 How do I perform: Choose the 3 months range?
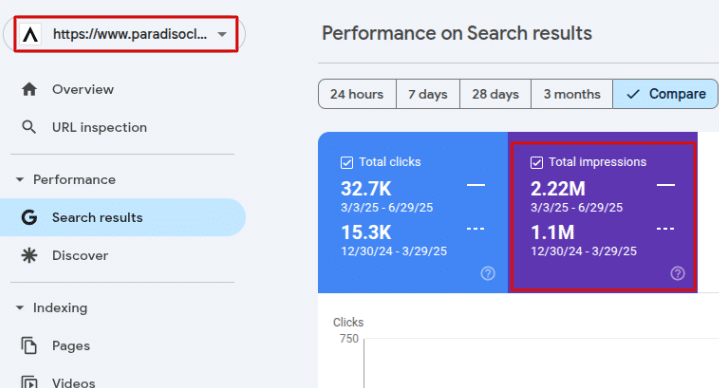(x=572, y=94)
